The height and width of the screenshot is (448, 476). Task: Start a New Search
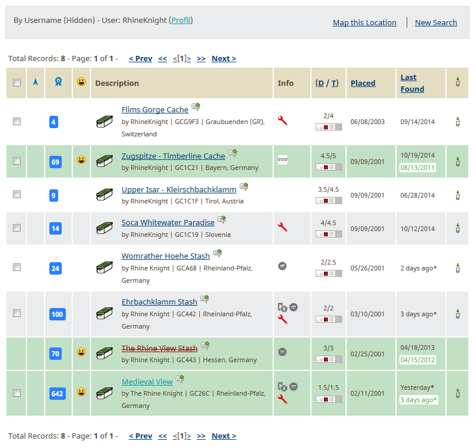coord(436,23)
